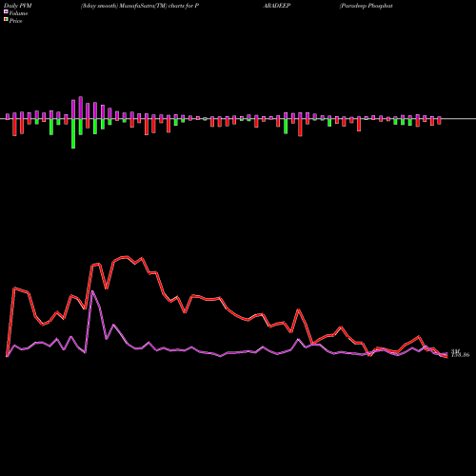The height and width of the screenshot is (476, 476).
Task: Click the 'ARADEEP' ticker text
Action: tap(277, 6)
